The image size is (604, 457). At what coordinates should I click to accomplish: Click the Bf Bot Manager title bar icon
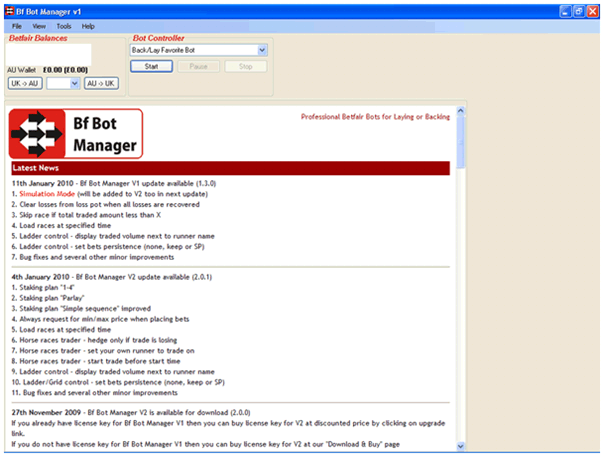[x=9, y=12]
